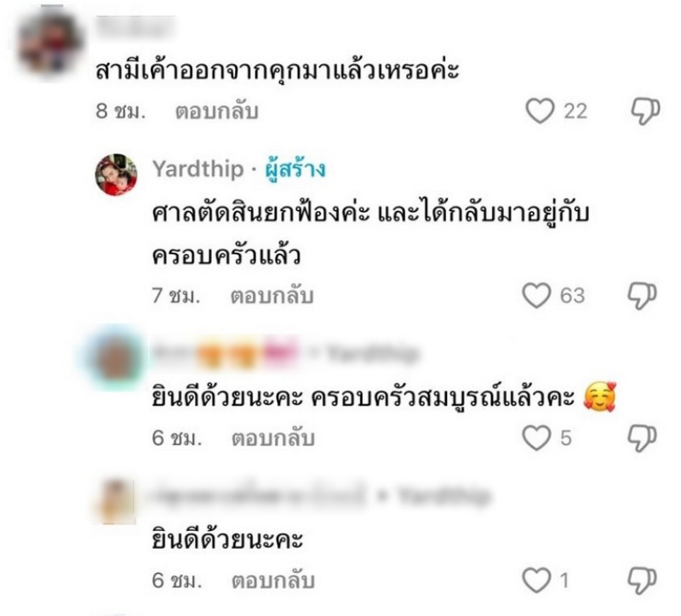Image resolution: width=681 pixels, height=616 pixels.
Task: Reply to the 8 ชม. top comment
Action: point(217,111)
